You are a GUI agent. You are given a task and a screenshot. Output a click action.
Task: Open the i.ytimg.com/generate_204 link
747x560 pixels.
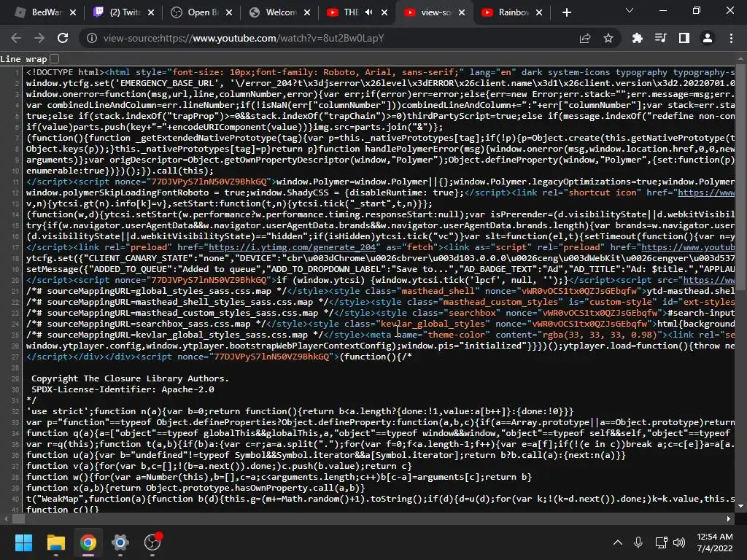click(x=292, y=247)
